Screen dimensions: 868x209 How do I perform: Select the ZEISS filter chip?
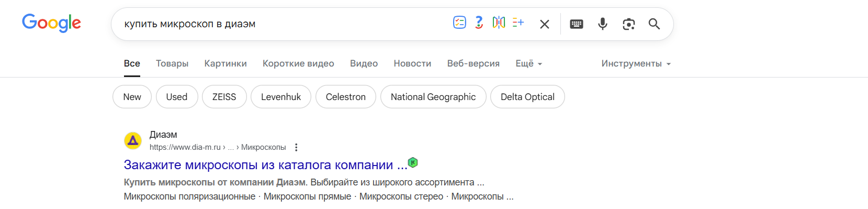[x=224, y=97]
